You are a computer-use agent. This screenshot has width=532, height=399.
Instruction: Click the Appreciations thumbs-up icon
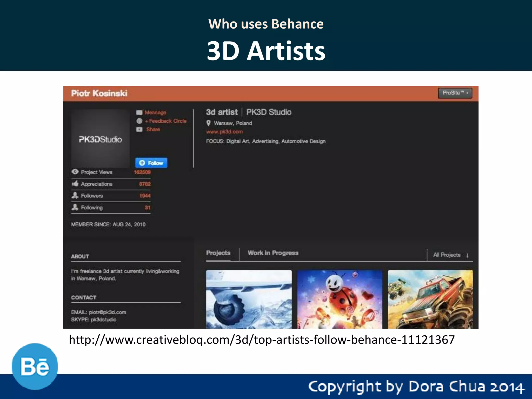click(75, 184)
